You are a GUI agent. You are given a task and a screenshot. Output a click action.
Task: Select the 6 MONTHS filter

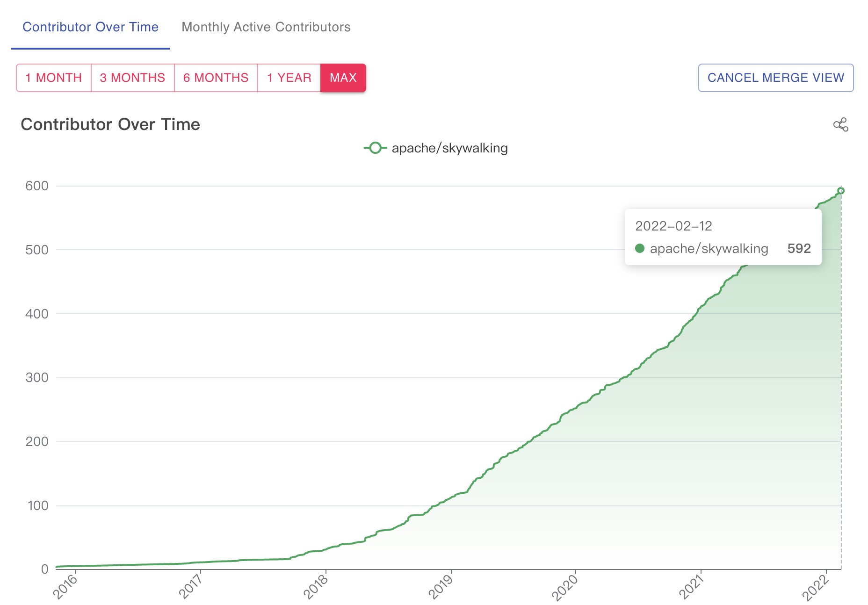pyautogui.click(x=216, y=78)
